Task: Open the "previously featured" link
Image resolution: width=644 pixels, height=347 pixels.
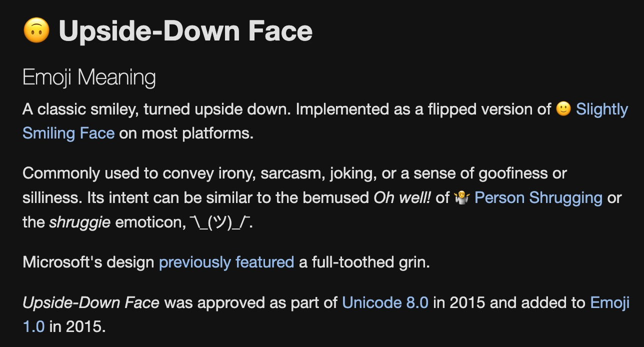Action: 226,262
